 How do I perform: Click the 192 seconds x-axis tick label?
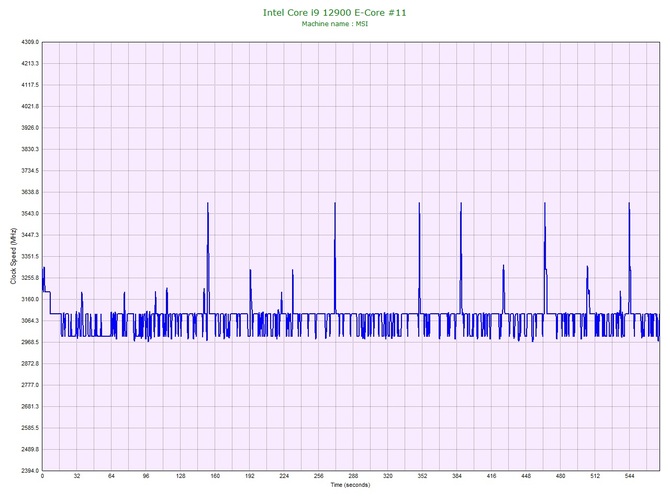coord(250,476)
